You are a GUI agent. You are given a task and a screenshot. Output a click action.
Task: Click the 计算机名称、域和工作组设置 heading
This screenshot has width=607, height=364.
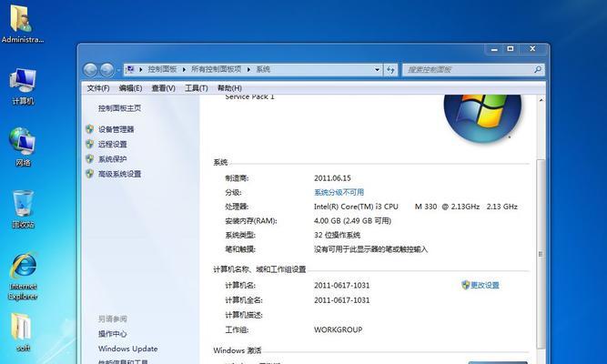(x=259, y=269)
